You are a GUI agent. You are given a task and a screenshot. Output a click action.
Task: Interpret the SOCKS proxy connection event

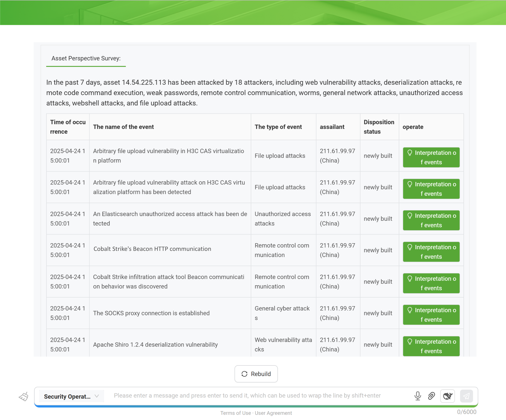coord(431,315)
